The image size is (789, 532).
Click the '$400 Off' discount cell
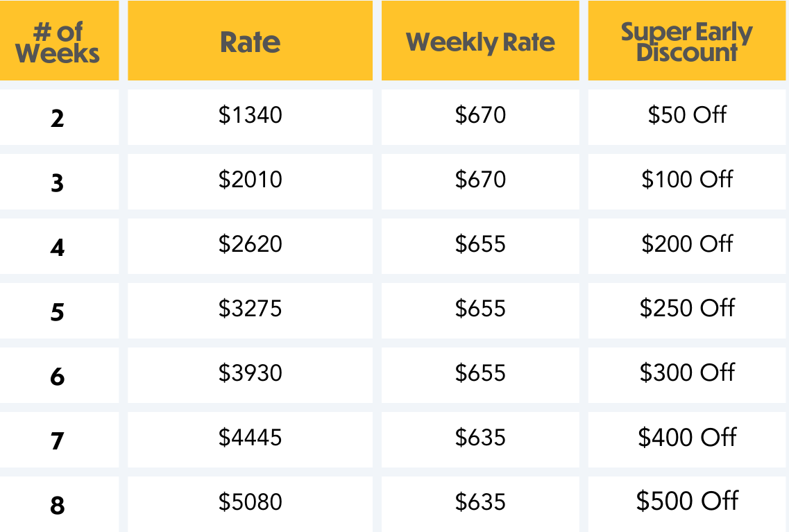click(x=687, y=438)
